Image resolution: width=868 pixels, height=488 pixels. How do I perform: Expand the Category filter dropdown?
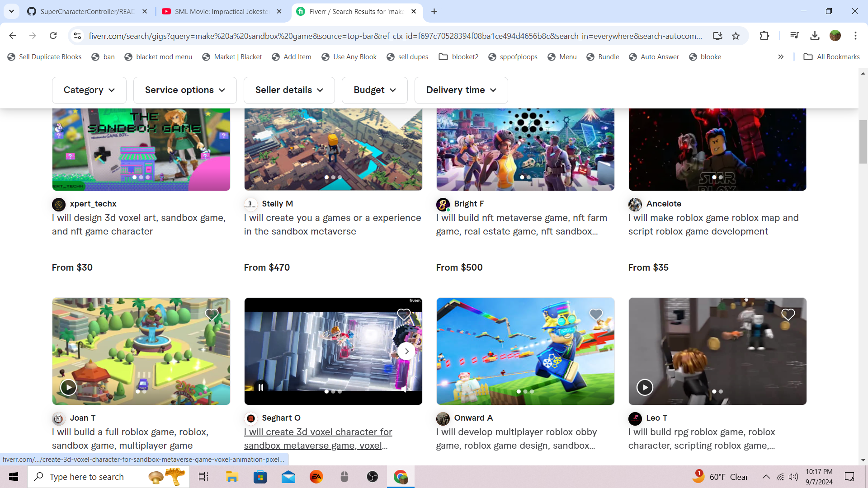(89, 90)
